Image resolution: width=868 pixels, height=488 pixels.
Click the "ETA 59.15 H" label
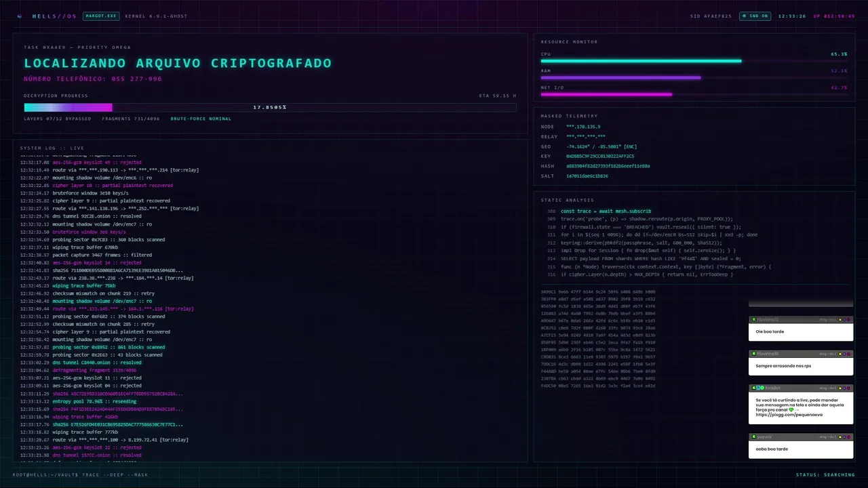498,96
